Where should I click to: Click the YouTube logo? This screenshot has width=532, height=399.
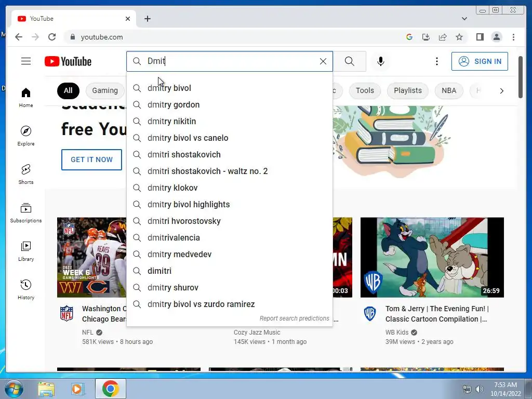tap(68, 61)
